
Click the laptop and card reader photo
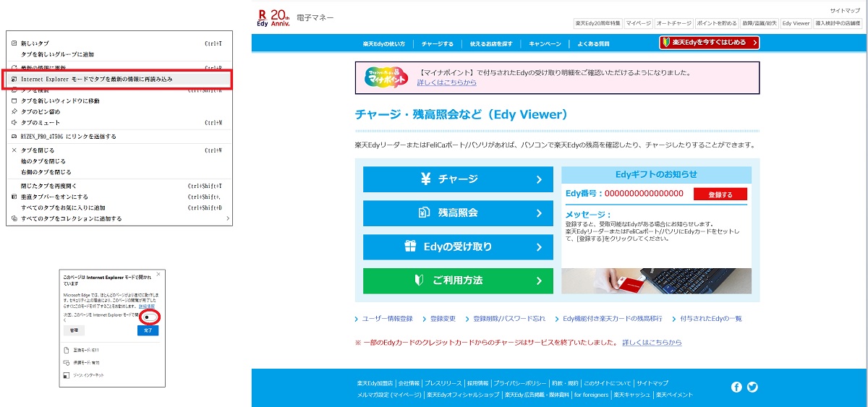(656, 280)
